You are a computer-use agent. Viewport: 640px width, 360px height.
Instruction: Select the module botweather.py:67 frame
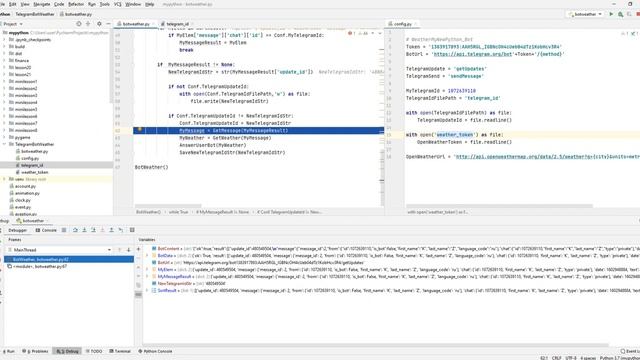coord(40,267)
